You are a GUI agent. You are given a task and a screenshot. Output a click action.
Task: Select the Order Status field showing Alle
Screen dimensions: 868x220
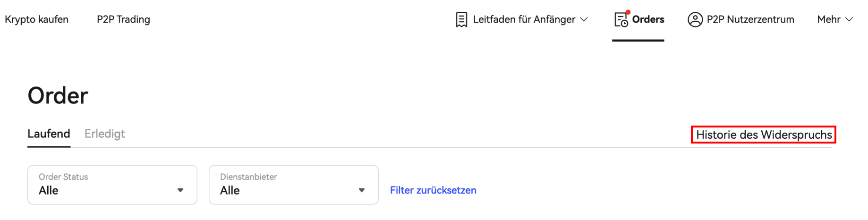[x=112, y=185]
